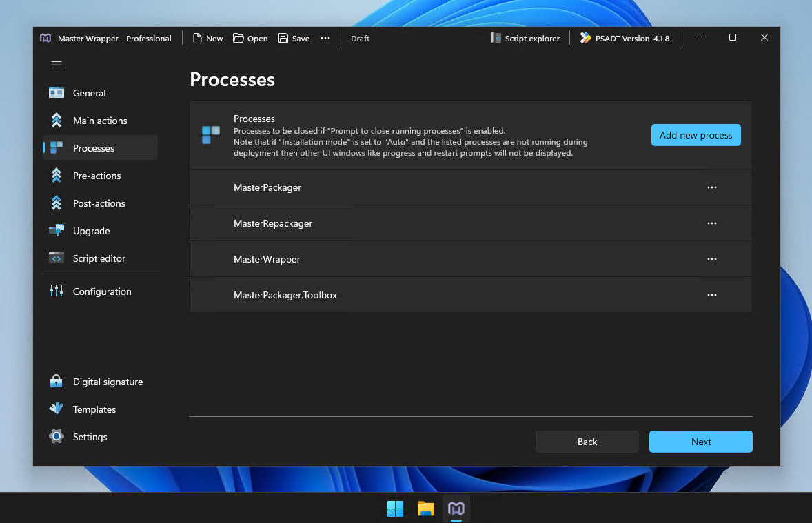Click the Next button

700,442
